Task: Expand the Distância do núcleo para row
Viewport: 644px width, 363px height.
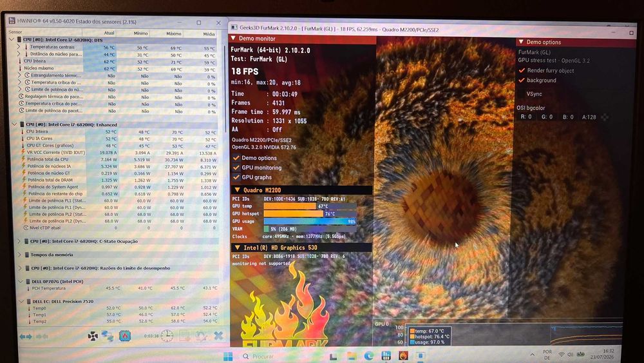Action: pos(19,54)
